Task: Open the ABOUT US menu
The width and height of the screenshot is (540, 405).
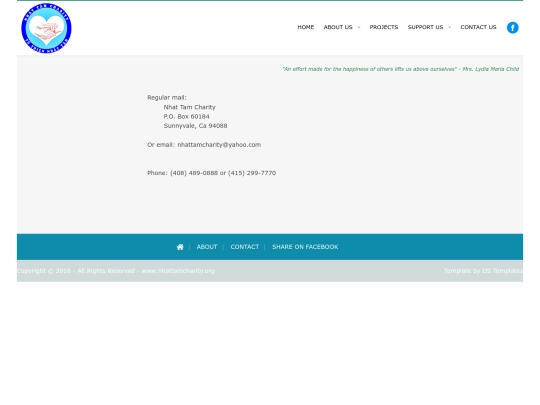Action: tap(338, 27)
